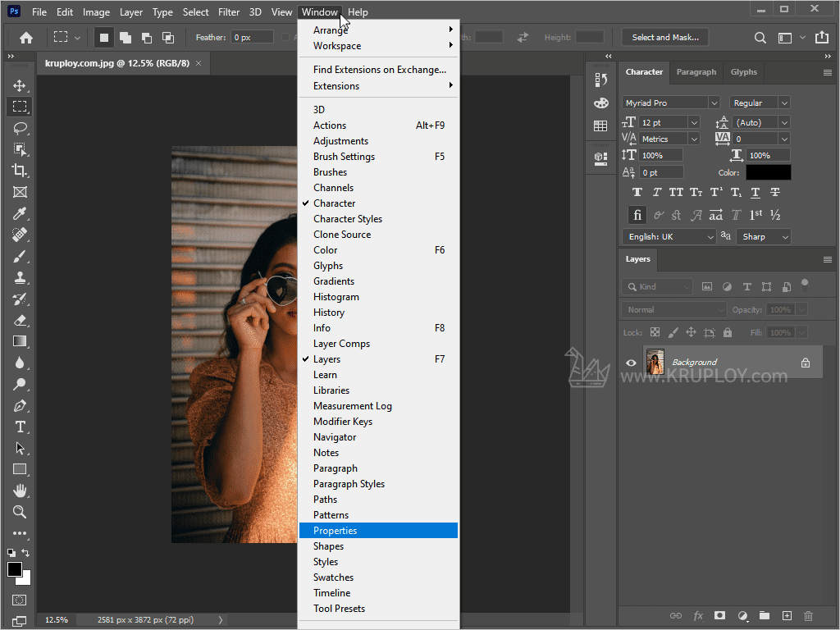Image resolution: width=840 pixels, height=630 pixels.
Task: Add a layer mask
Action: coord(719,615)
